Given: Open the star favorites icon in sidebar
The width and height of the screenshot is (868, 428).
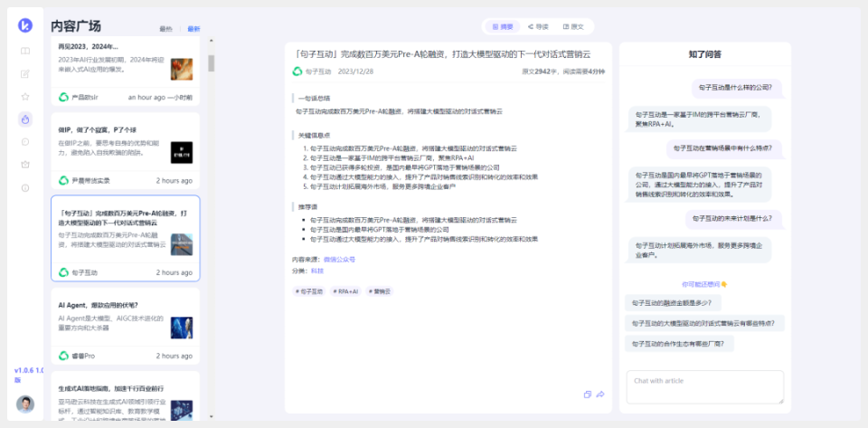Looking at the screenshot, I should pyautogui.click(x=25, y=96).
